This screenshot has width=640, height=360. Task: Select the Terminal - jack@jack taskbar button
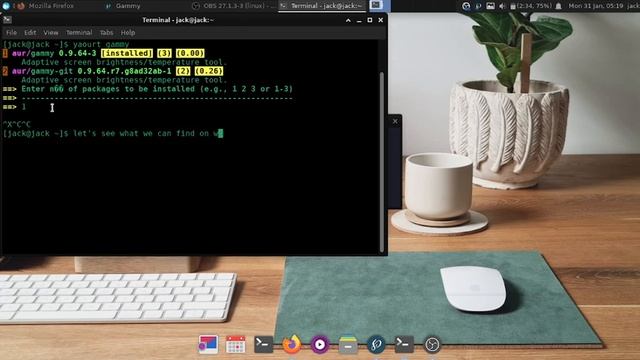pos(322,6)
